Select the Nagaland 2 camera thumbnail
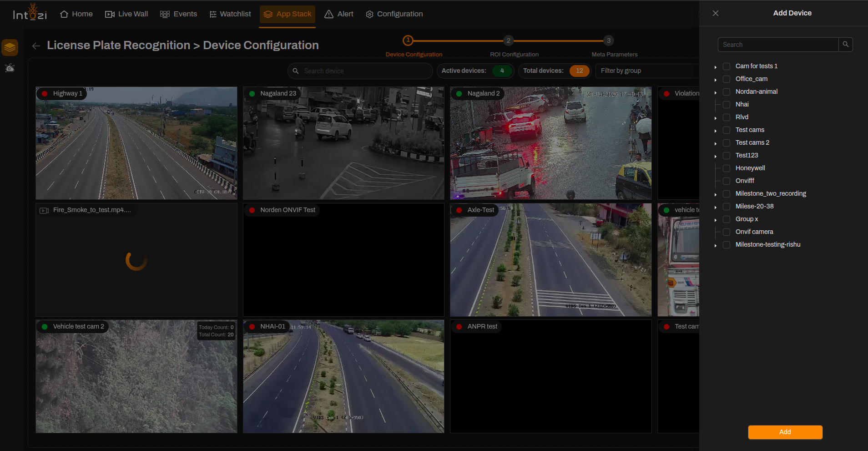 pyautogui.click(x=551, y=143)
